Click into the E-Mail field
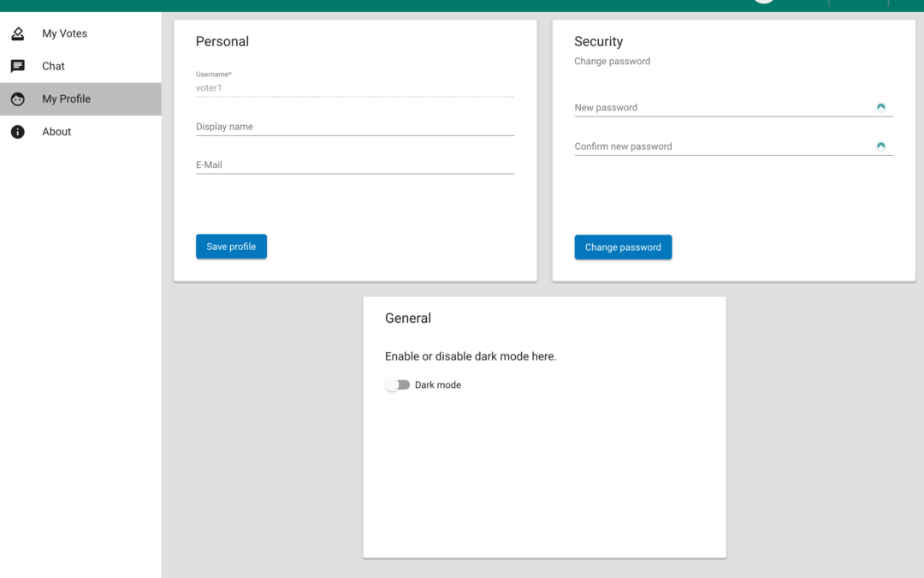 (354, 164)
